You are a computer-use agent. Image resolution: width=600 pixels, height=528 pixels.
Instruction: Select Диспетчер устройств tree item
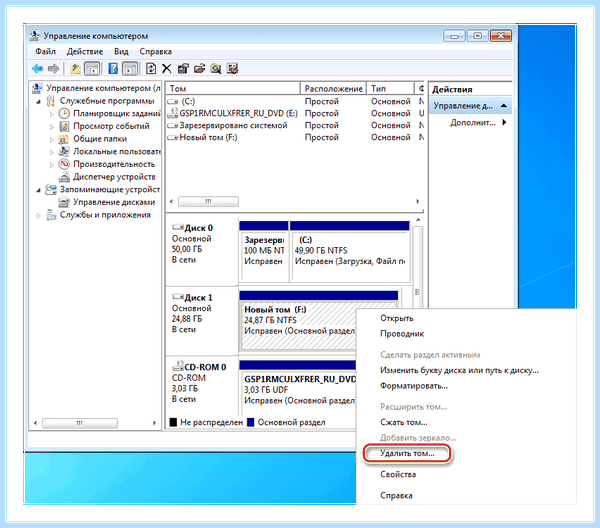[114, 177]
